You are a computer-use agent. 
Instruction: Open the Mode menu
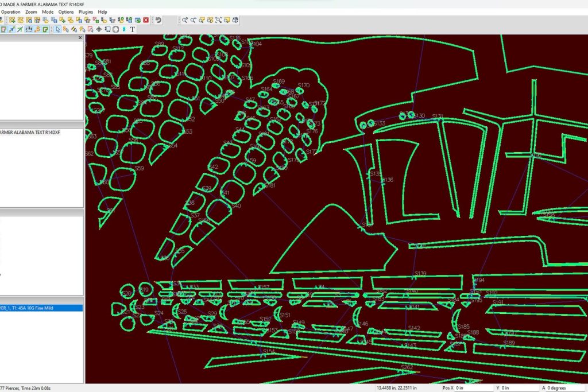(x=48, y=11)
